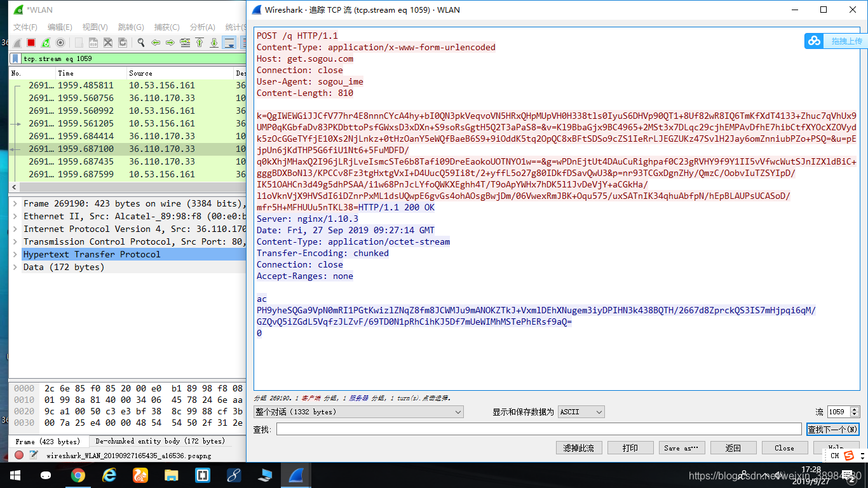Viewport: 868px width, 488px height.
Task: Toggle auto-scroll during live capture
Action: (229, 43)
